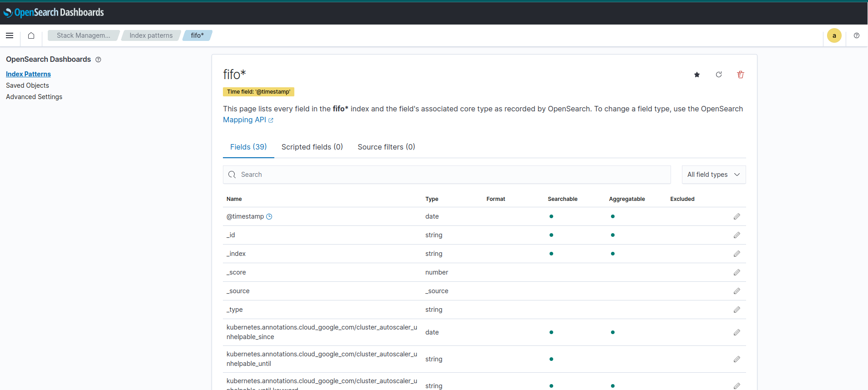
Task: Edit the _source field
Action: pos(737,291)
